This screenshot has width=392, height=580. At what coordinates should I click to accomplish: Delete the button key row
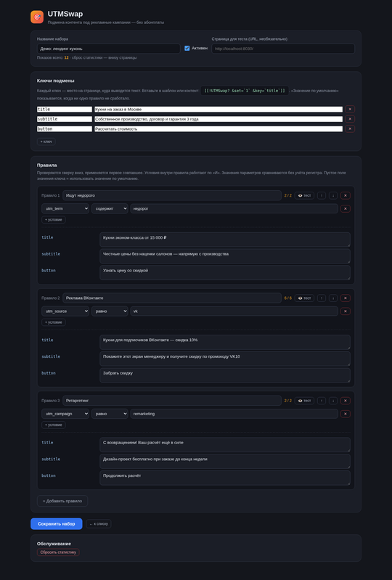click(350, 128)
